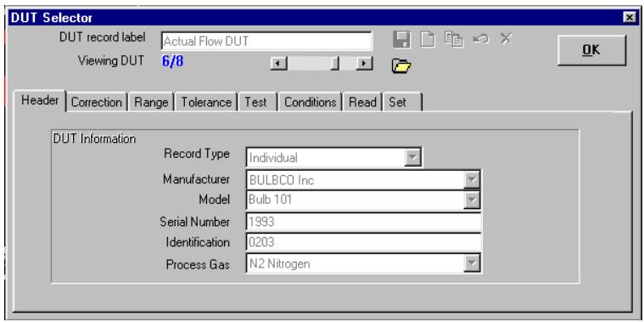Image resolution: width=644 pixels, height=322 pixels.
Task: Click the left arrow of DUT scrollbar
Action: click(x=279, y=64)
